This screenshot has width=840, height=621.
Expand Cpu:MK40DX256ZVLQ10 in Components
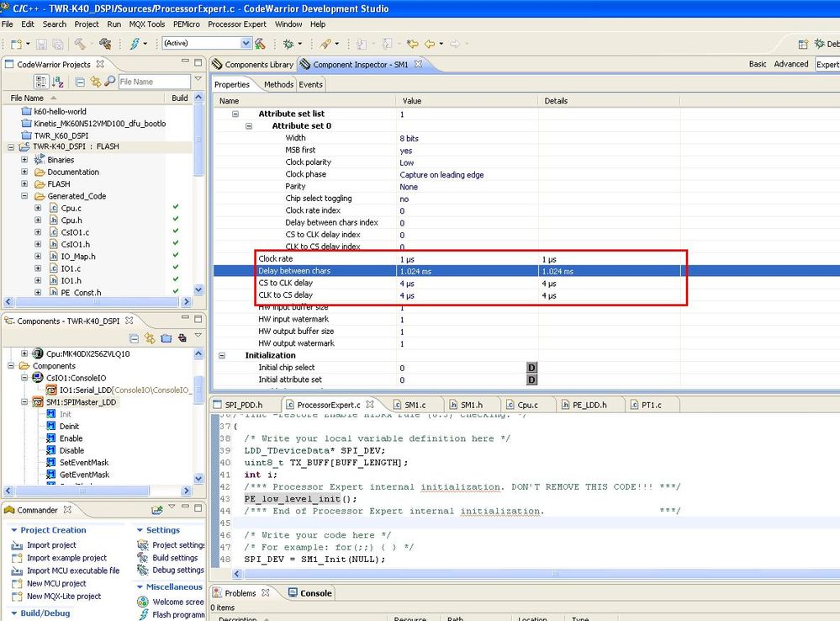[x=24, y=353]
